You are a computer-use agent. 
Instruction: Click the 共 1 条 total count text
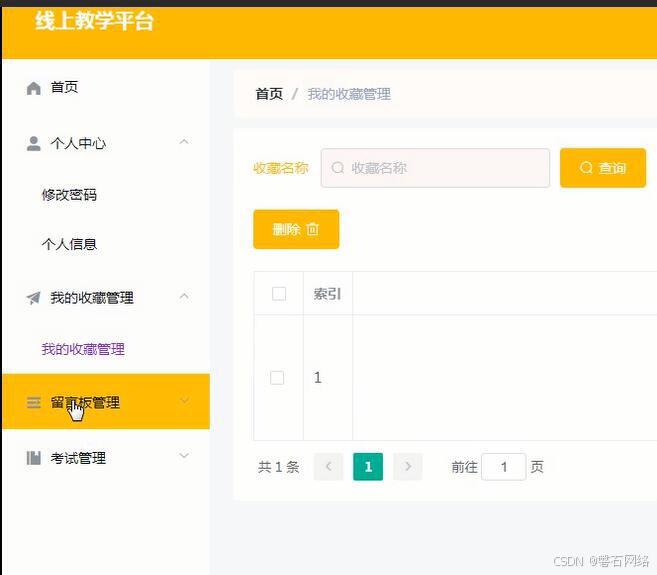(279, 467)
